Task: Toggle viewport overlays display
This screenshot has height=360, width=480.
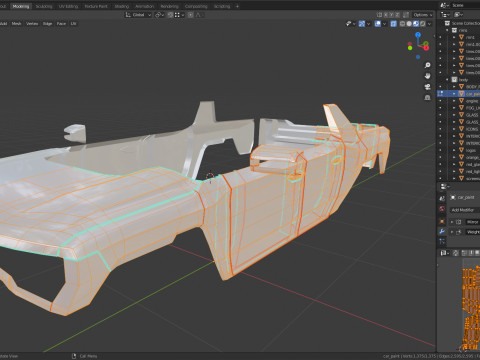Action: 378,24
